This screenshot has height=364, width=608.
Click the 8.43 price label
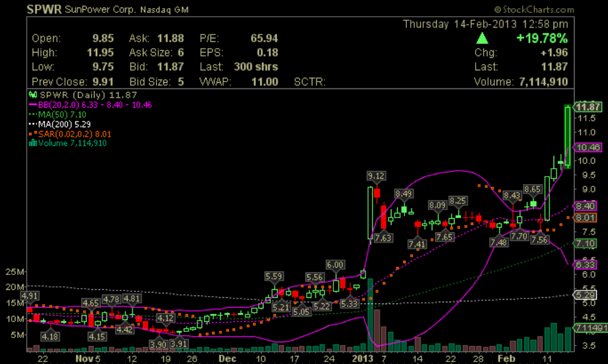512,195
